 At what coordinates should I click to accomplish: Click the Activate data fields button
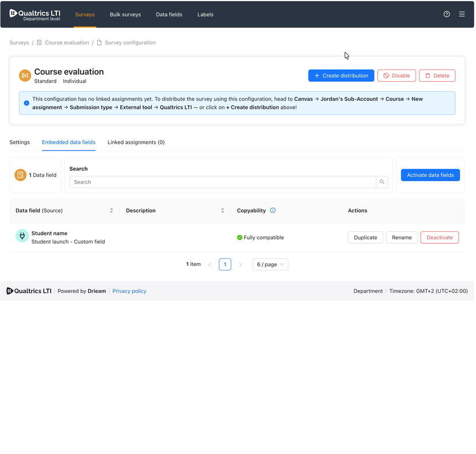click(431, 175)
